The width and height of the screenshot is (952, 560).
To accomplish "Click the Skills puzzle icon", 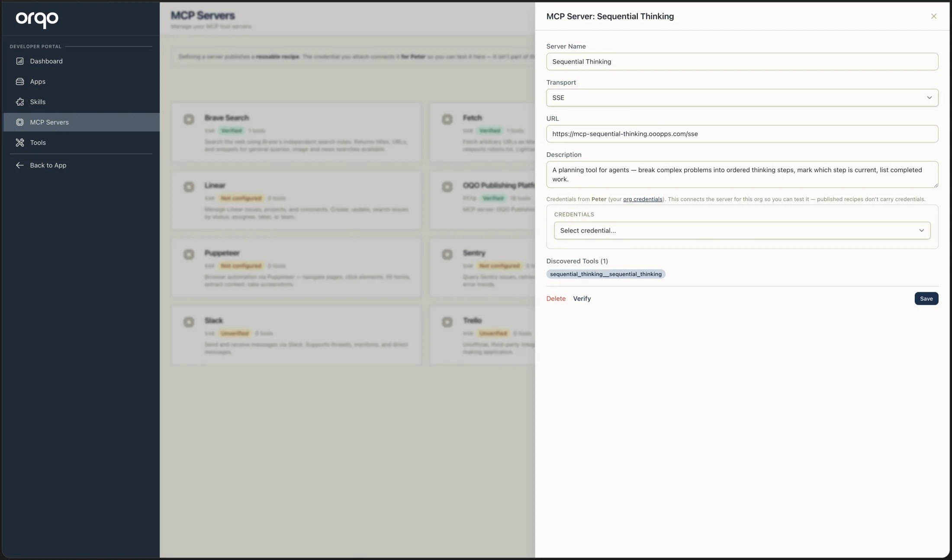I will pos(20,102).
